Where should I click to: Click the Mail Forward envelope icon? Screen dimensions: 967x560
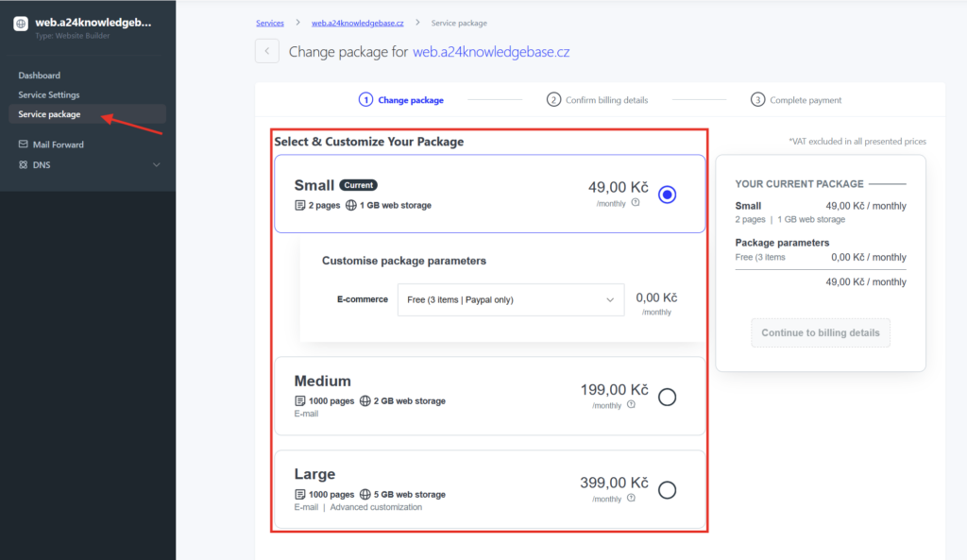click(x=24, y=144)
